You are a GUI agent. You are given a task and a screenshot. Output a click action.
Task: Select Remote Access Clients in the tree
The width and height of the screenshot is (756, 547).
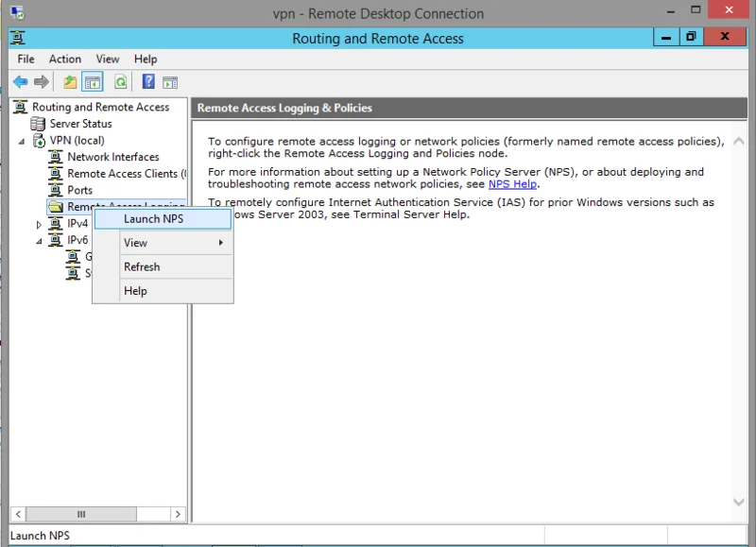pos(127,174)
